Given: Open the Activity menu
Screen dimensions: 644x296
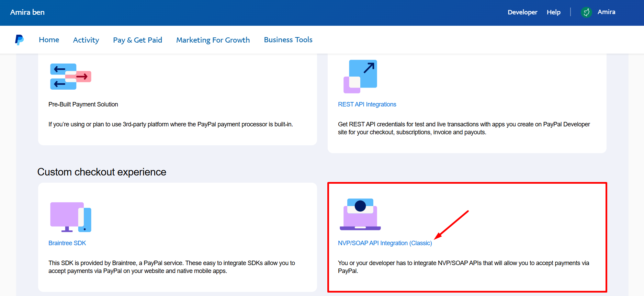Looking at the screenshot, I should tap(86, 40).
